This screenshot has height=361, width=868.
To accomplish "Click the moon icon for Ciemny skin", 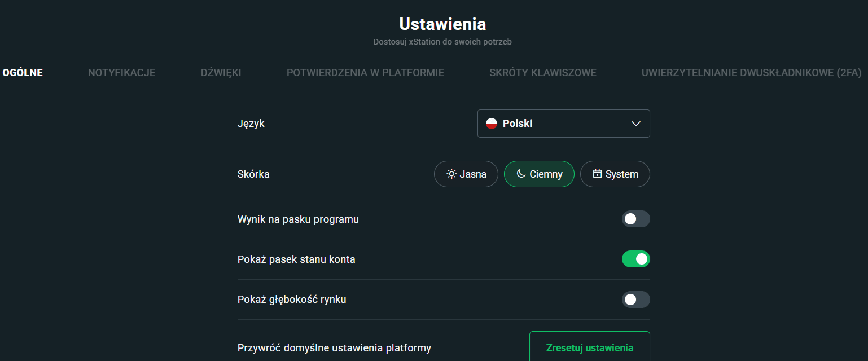I will (x=521, y=174).
